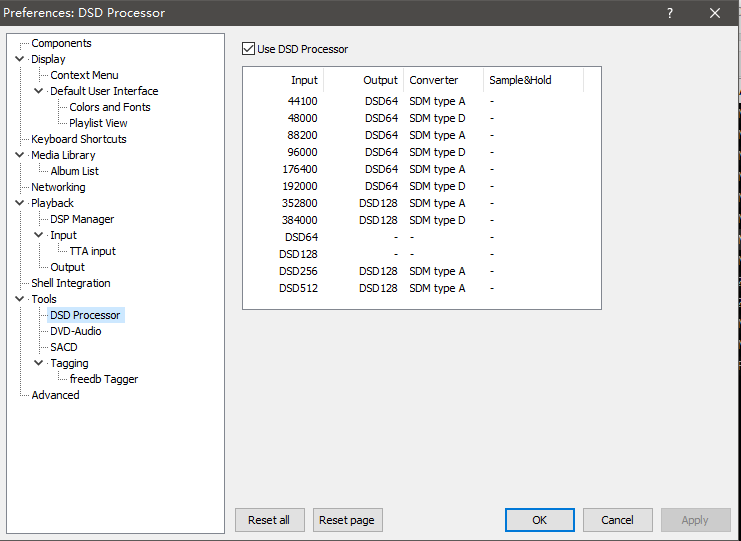The image size is (741, 541).
Task: Click the Cancel button
Action: click(617, 520)
